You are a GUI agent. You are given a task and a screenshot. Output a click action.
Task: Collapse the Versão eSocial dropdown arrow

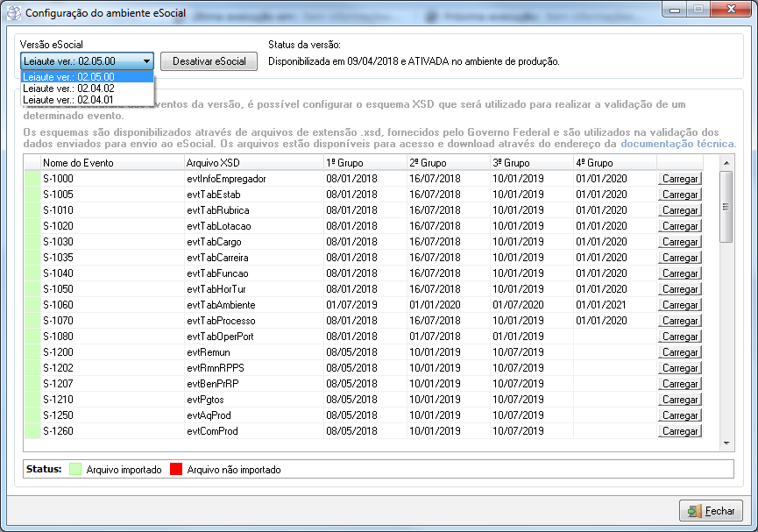click(146, 61)
